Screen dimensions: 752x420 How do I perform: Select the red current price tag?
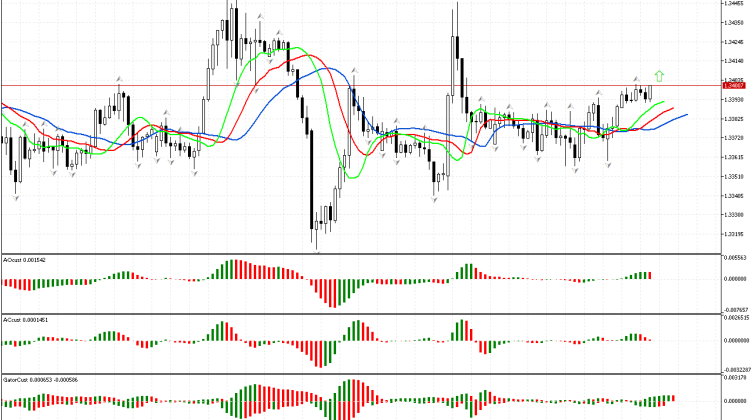tap(734, 86)
